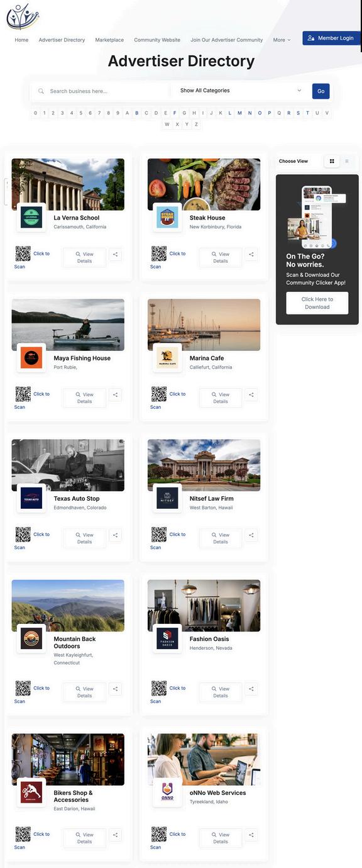
Task: Open the Marketplace nav item
Action: click(x=109, y=40)
